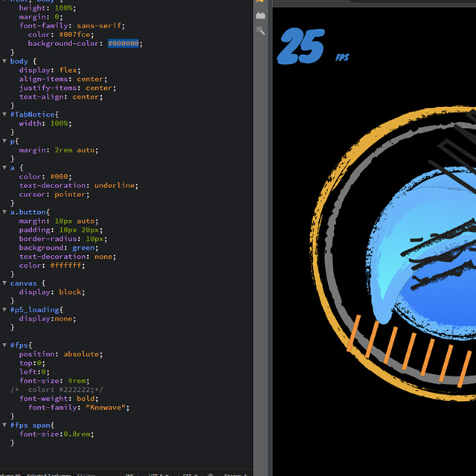
Task: Fold the a.button rule block
Action: (5, 212)
